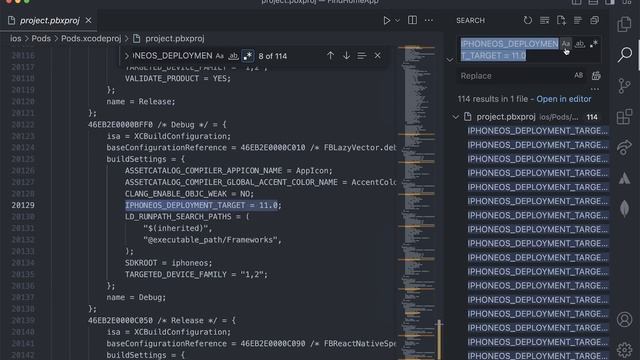Collapse project.pbxproj search results group
Screen dimensions: 640x360
(x=455, y=117)
